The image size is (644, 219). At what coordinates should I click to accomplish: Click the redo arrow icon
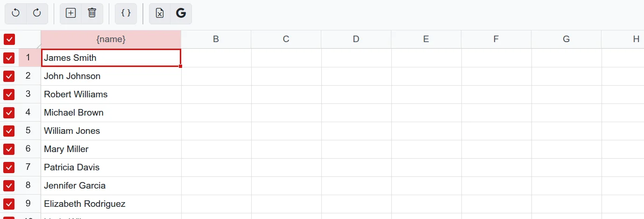click(37, 13)
